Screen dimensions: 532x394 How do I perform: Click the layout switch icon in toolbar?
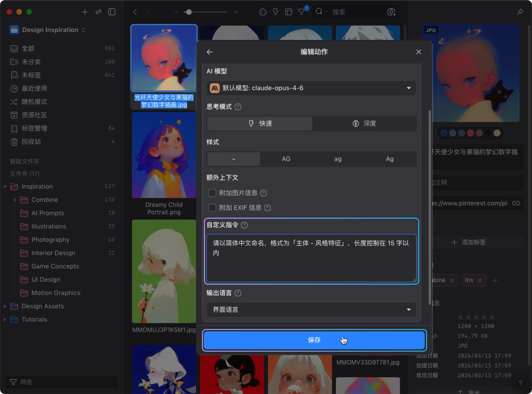pos(289,12)
